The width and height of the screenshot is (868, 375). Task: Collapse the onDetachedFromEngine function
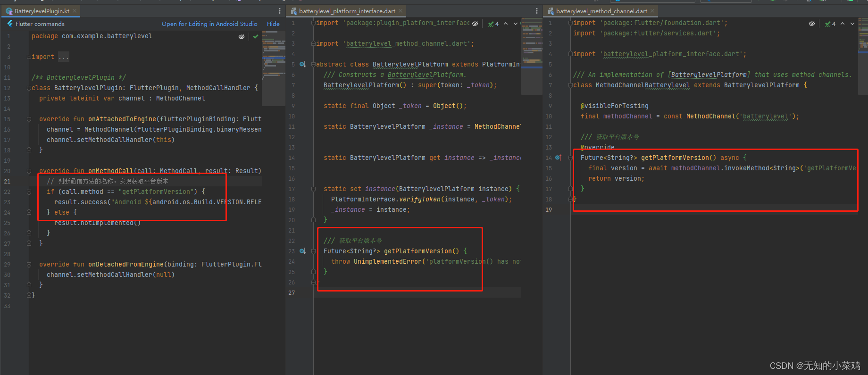tap(29, 264)
